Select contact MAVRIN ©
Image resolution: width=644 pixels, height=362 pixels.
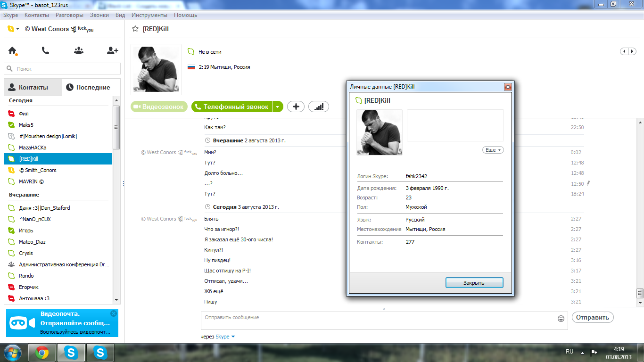pyautogui.click(x=58, y=181)
